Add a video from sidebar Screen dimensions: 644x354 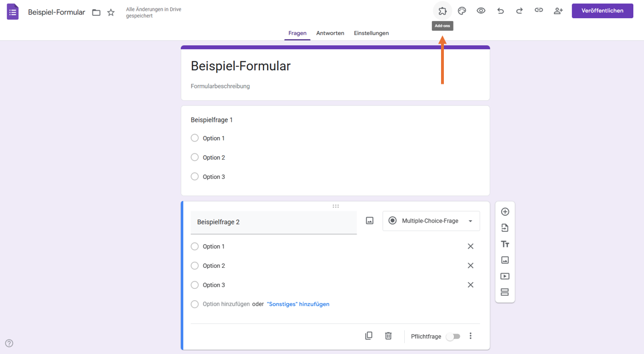[505, 276]
